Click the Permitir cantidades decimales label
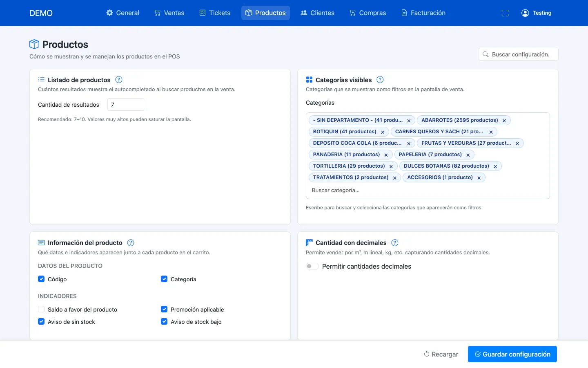588x368 pixels. (x=367, y=267)
